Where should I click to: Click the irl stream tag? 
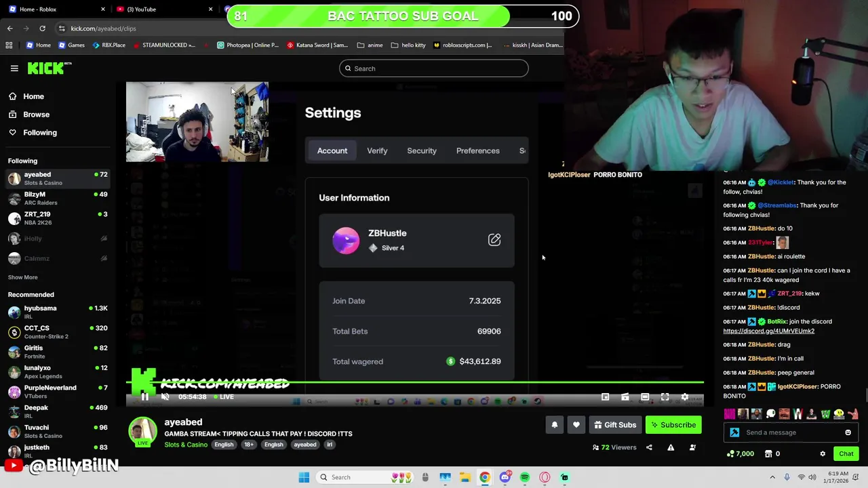(330, 445)
